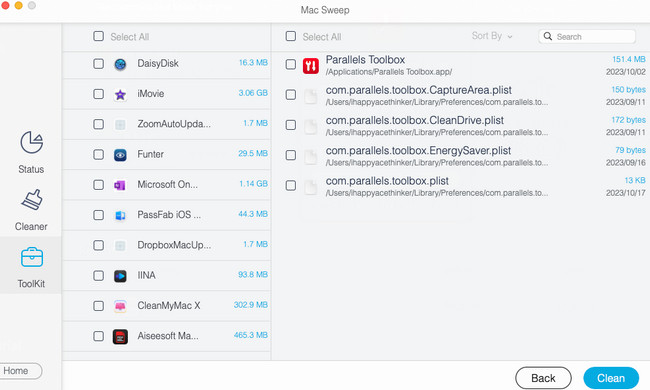The image size is (650, 390).
Task: Click the 151.4 MB size value
Action: [x=629, y=59]
